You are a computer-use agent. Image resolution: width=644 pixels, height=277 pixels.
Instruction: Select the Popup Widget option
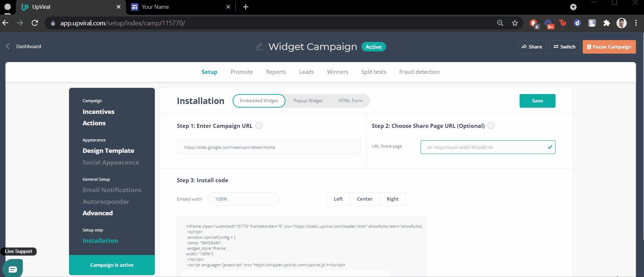pyautogui.click(x=308, y=101)
